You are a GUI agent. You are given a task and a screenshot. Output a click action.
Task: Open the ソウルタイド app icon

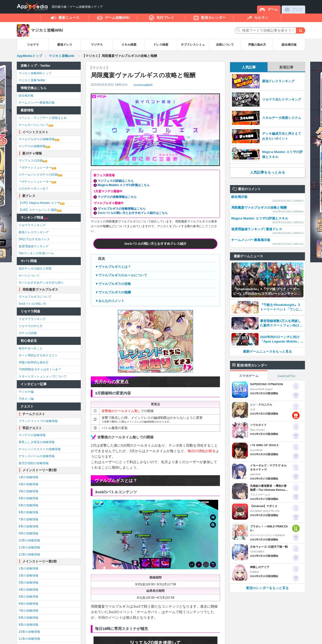[x=240, y=430]
